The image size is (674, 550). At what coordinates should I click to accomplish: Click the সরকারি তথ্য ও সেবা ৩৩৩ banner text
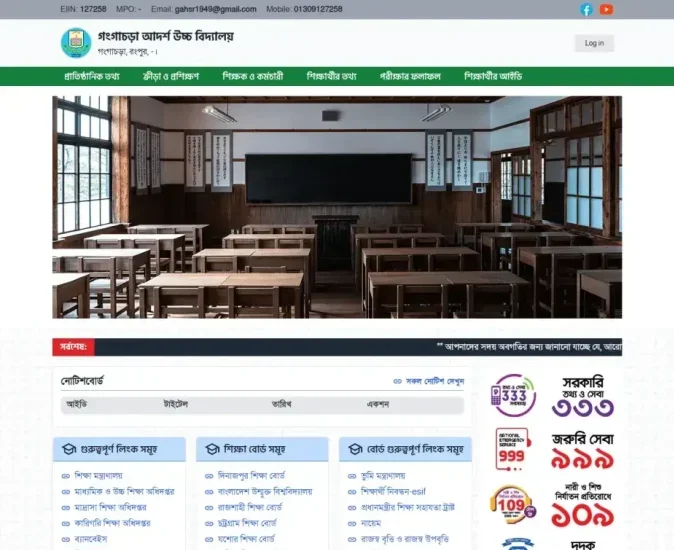pyautogui.click(x=583, y=396)
